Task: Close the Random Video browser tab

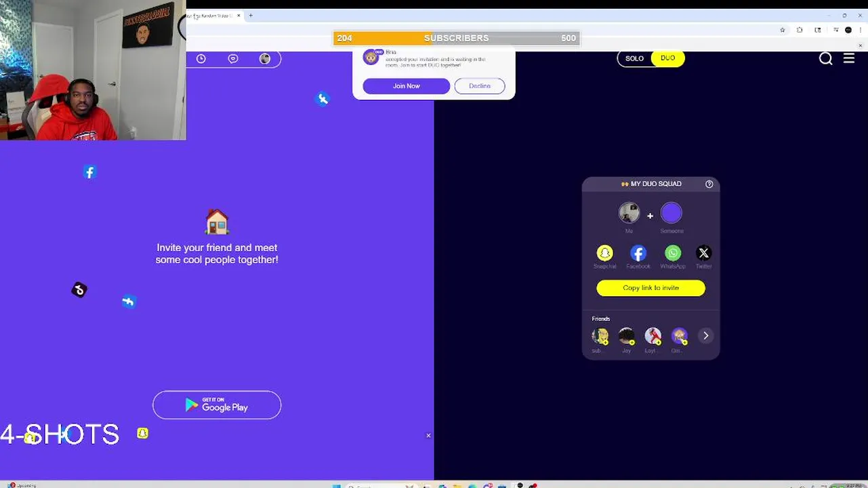Action: [239, 16]
